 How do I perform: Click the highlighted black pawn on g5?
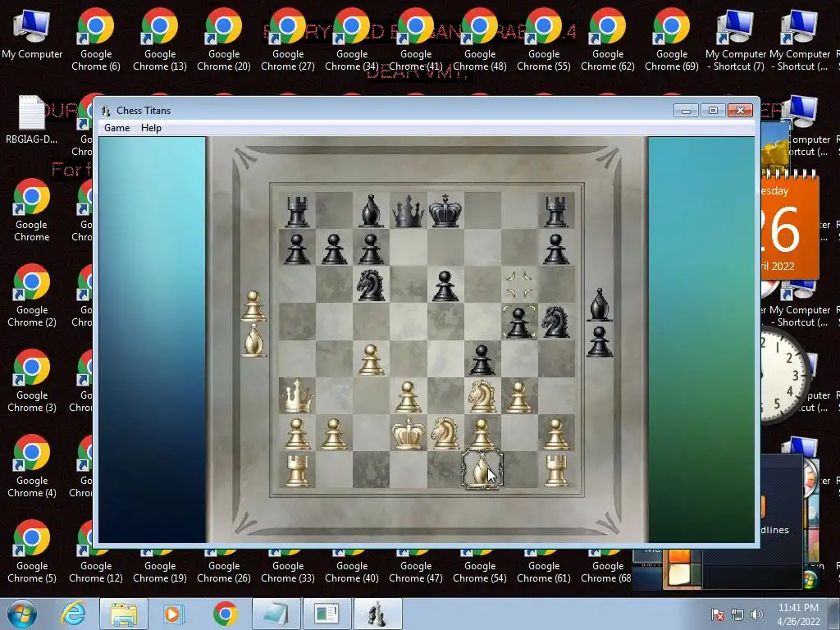click(519, 322)
